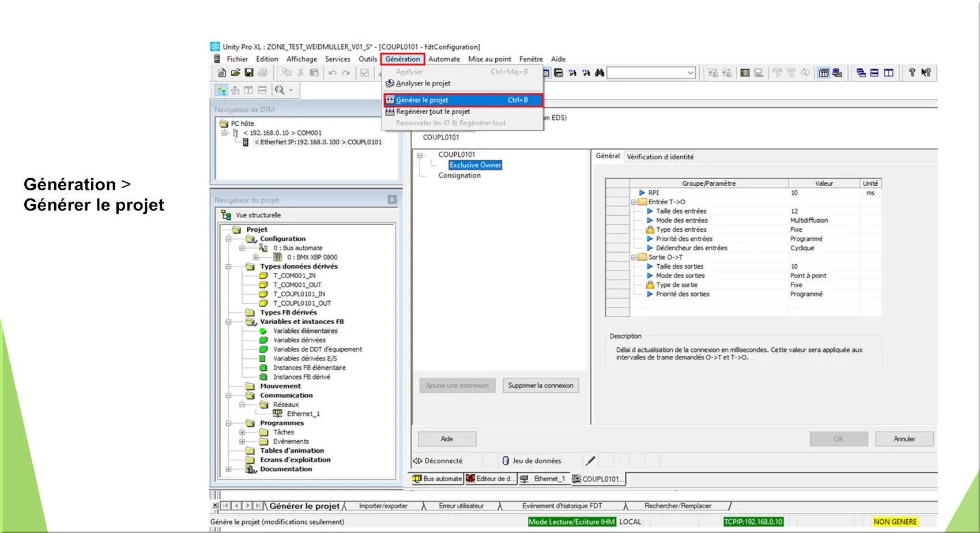Switch to Rechercher/Remplacer output tab
980x533 pixels.
(677, 506)
